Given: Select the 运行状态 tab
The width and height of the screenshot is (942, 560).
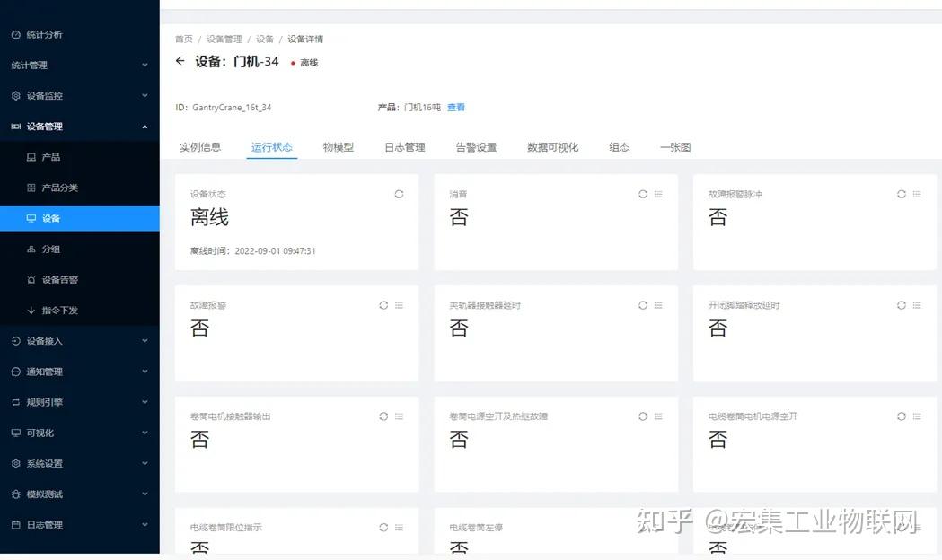Looking at the screenshot, I should [x=271, y=147].
